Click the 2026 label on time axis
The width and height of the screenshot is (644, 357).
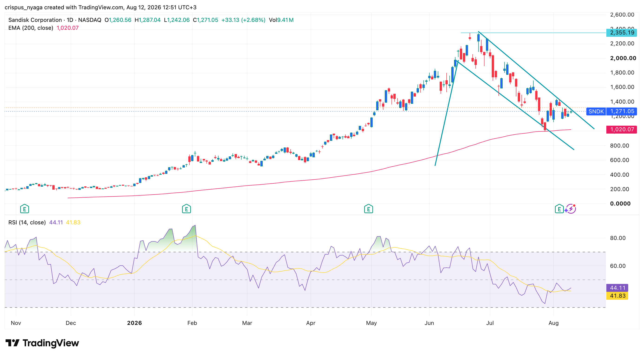click(x=135, y=323)
